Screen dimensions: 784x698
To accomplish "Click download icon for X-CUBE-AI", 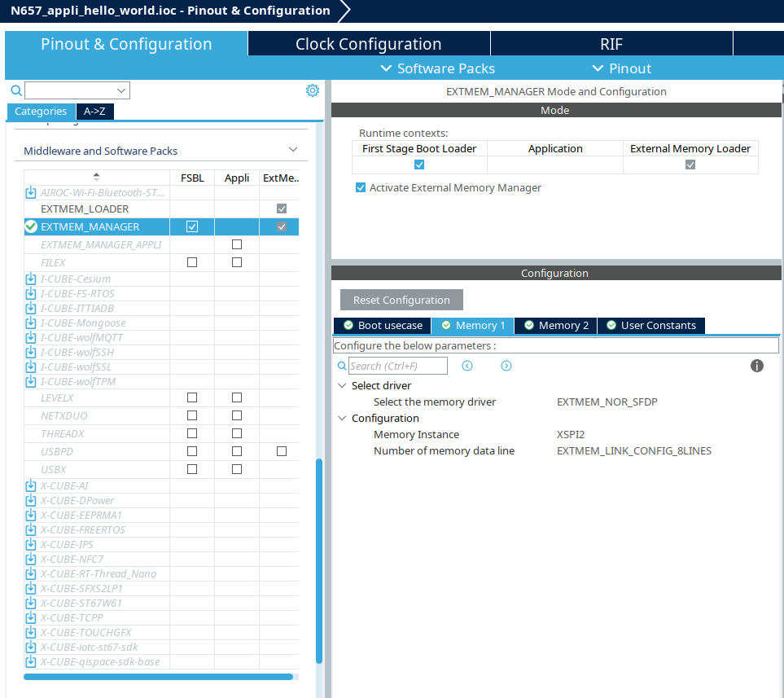I will (x=31, y=485).
